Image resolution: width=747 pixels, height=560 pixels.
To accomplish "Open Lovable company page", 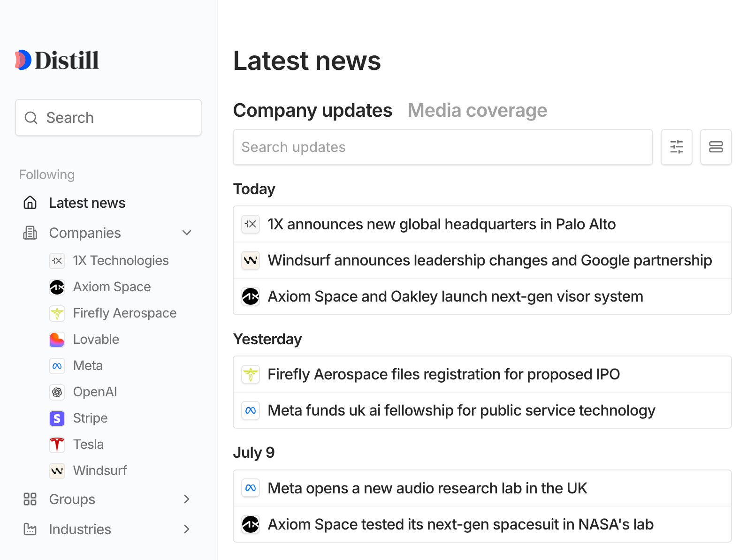I will (x=96, y=340).
